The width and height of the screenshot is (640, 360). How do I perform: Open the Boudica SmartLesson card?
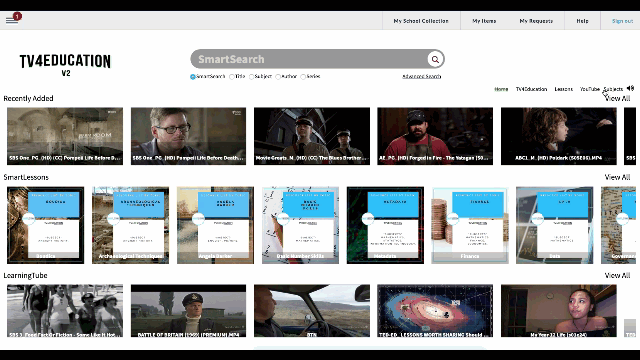tap(45, 225)
